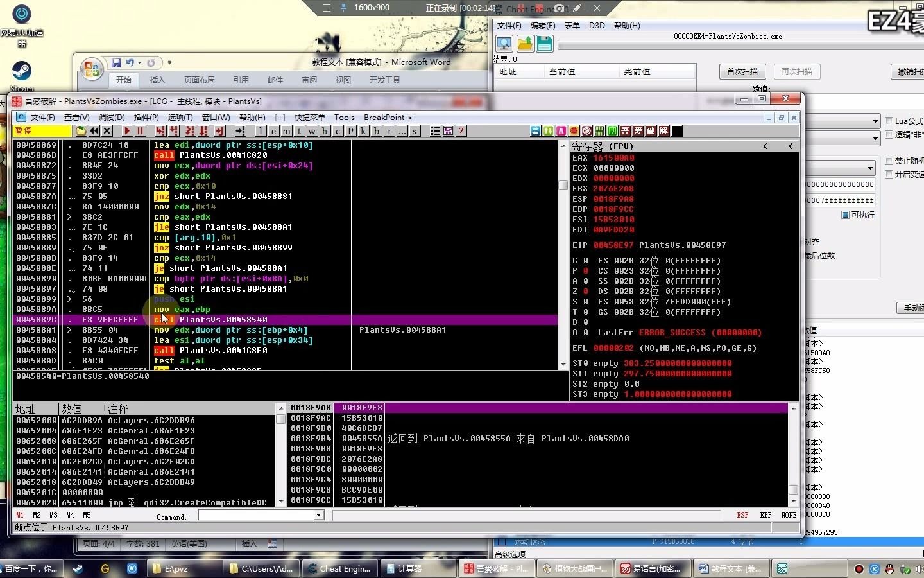Click the rewind/restart program icon

[x=94, y=131]
